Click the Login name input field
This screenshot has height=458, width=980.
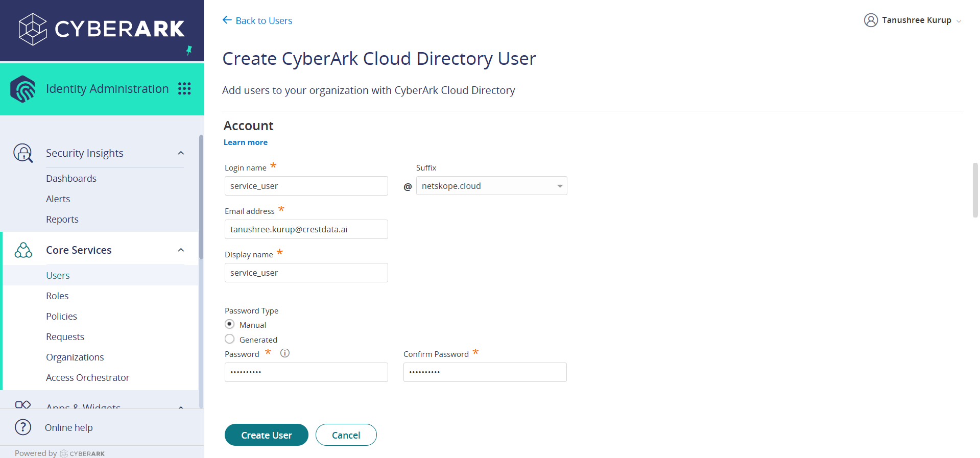306,186
